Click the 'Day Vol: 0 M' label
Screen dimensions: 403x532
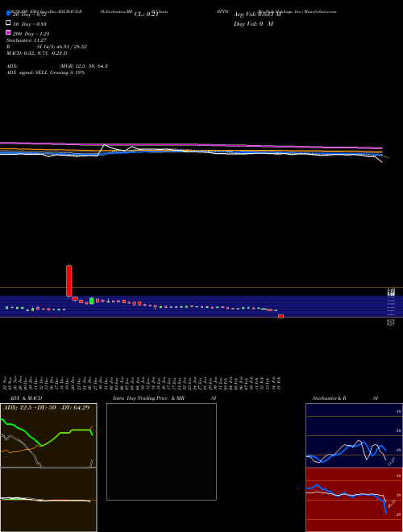coord(253,23)
